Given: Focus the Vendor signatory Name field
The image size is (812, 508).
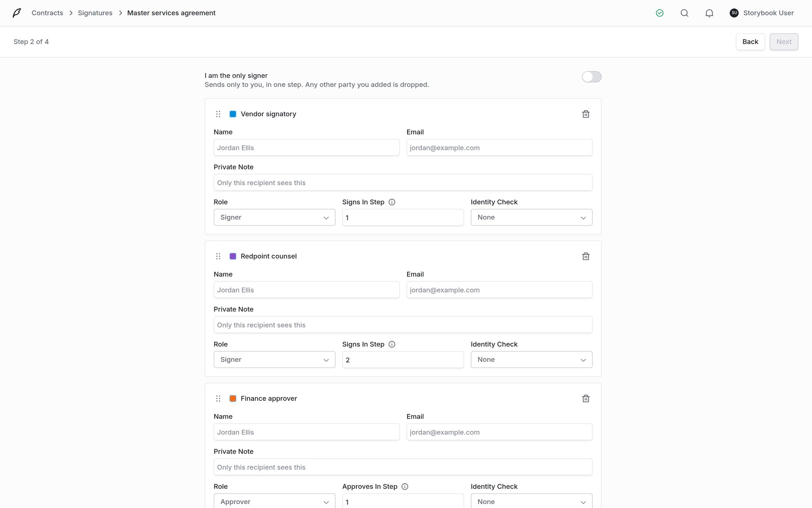Looking at the screenshot, I should tap(306, 148).
